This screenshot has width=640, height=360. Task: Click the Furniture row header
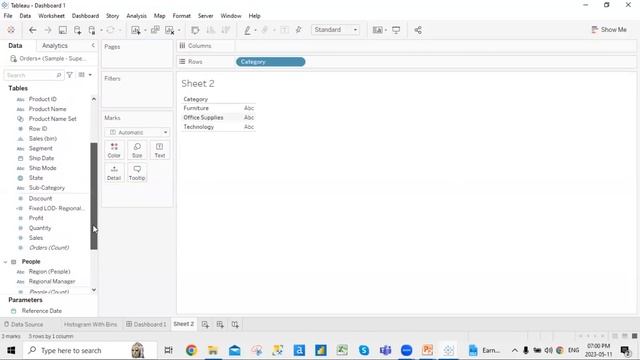click(x=196, y=108)
